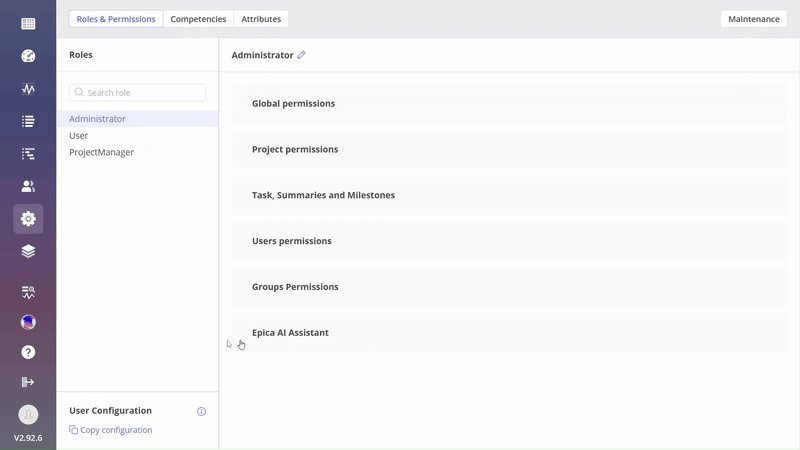Select the settings gear icon in sidebar

click(x=28, y=219)
